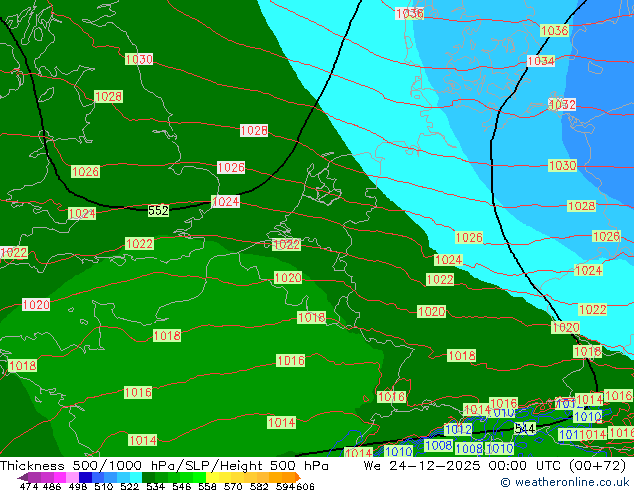The width and height of the screenshot is (634, 490).
Task: Click the bright lime green legend swatch
Action: (200, 477)
